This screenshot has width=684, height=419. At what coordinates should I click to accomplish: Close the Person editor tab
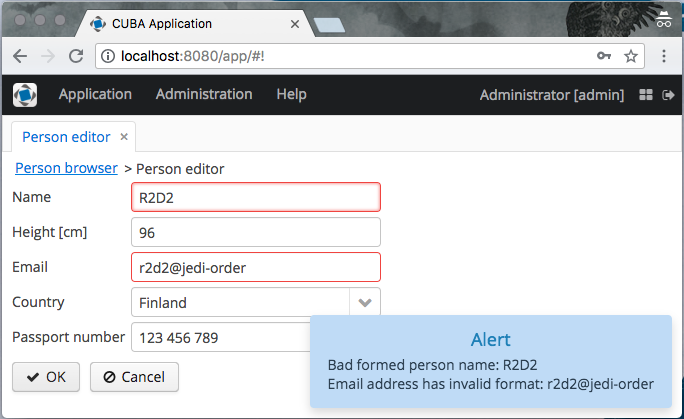tap(124, 137)
